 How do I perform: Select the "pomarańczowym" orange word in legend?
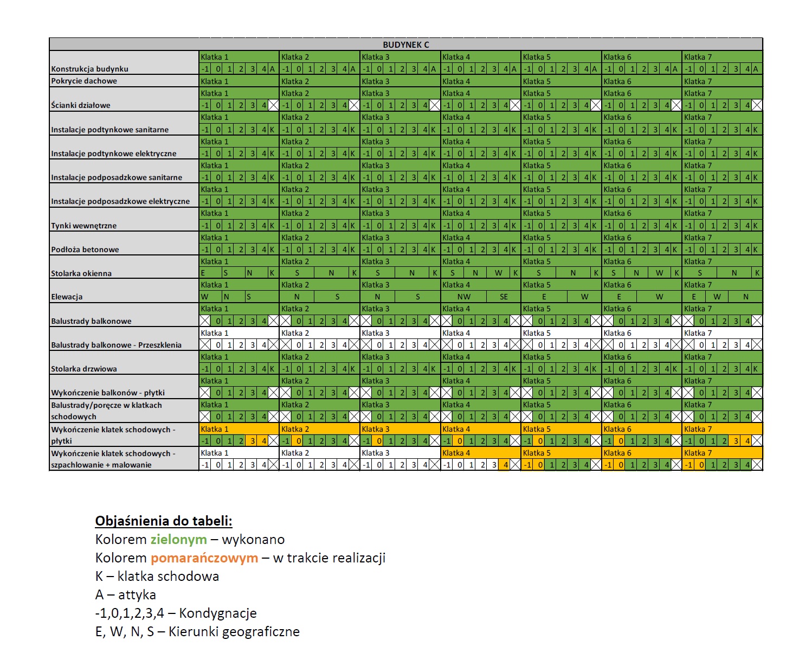pyautogui.click(x=204, y=558)
